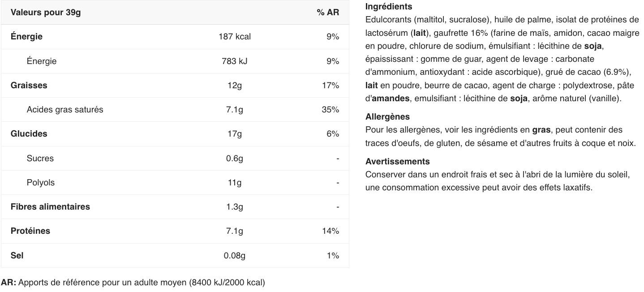Select the 187 kcal energy value
Viewport: 644px width, 292px height.
point(234,37)
